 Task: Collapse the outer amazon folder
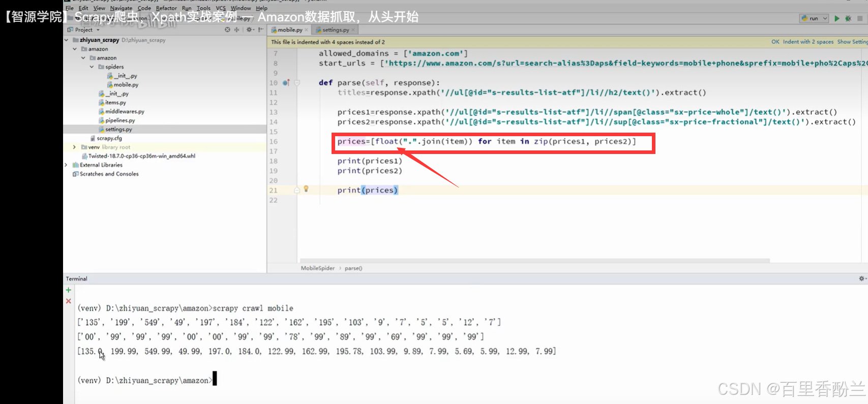pos(75,49)
